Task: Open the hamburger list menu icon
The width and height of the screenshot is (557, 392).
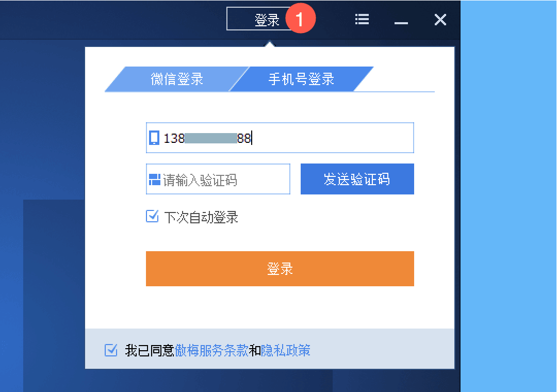Action: point(362,19)
